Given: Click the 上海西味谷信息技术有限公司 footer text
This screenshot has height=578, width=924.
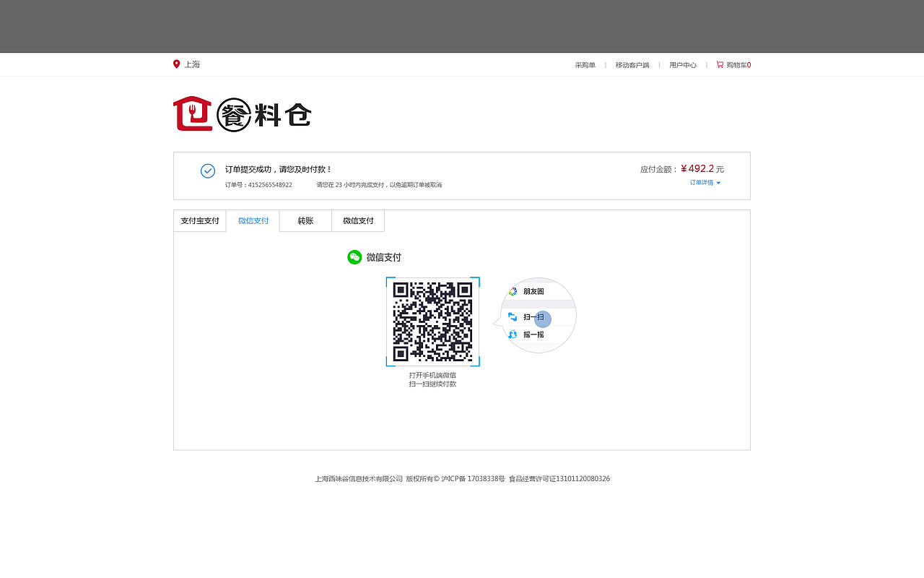Looking at the screenshot, I should [x=359, y=478].
